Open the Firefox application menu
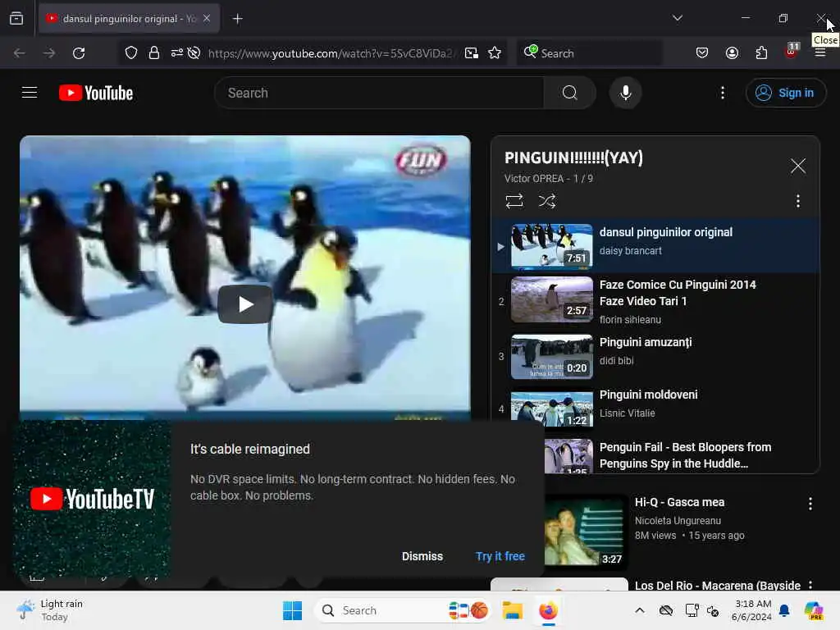 (820, 53)
